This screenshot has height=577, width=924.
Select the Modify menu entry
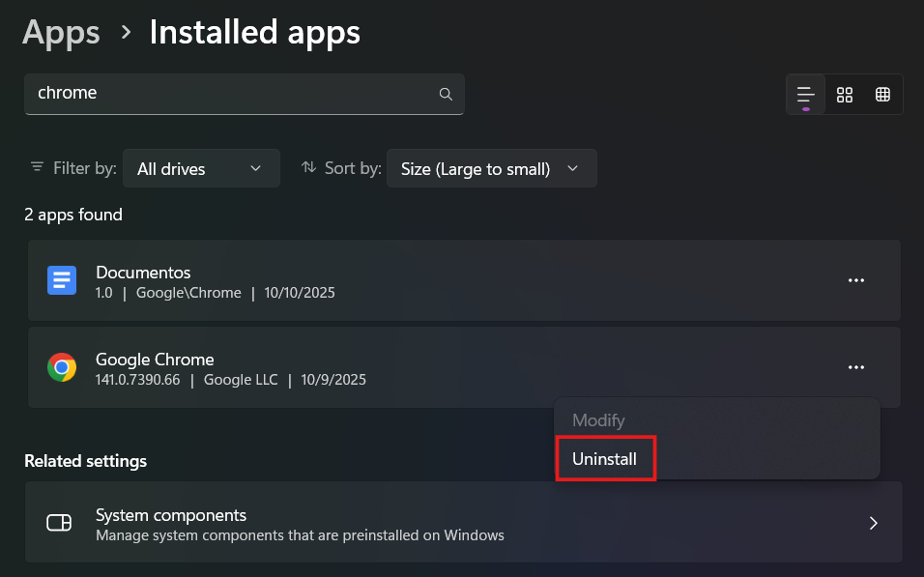(598, 420)
